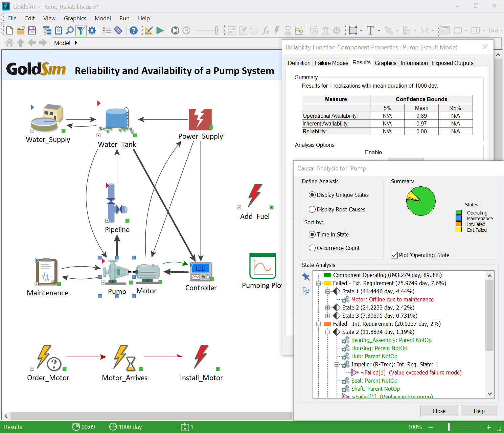The image size is (504, 433).
Task: Click the New file toolbar icon
Action: [9, 30]
